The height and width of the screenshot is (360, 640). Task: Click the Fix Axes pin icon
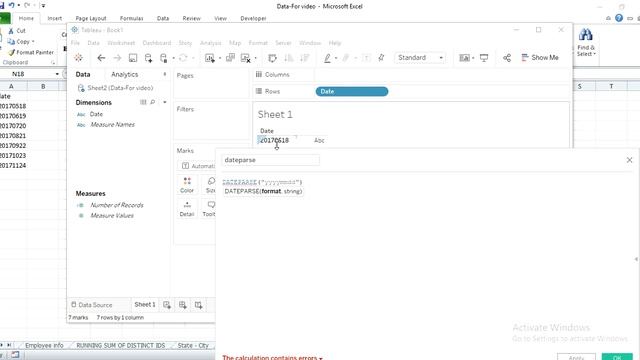[x=381, y=58]
